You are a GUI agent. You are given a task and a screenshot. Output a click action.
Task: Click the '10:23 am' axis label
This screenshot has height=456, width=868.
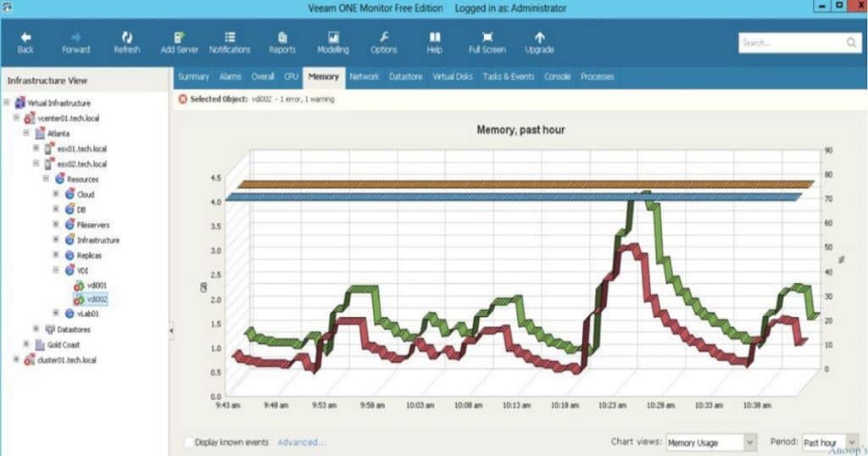tap(612, 406)
